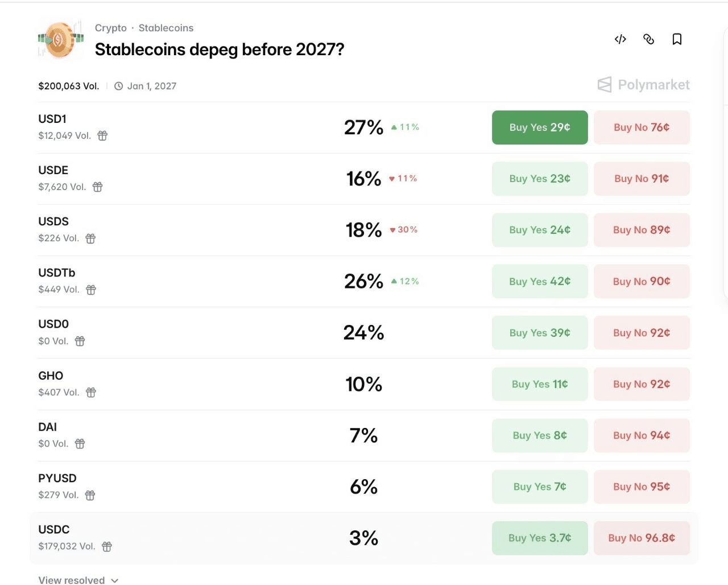Buy Yes on USDTb at 42¢

pos(540,281)
